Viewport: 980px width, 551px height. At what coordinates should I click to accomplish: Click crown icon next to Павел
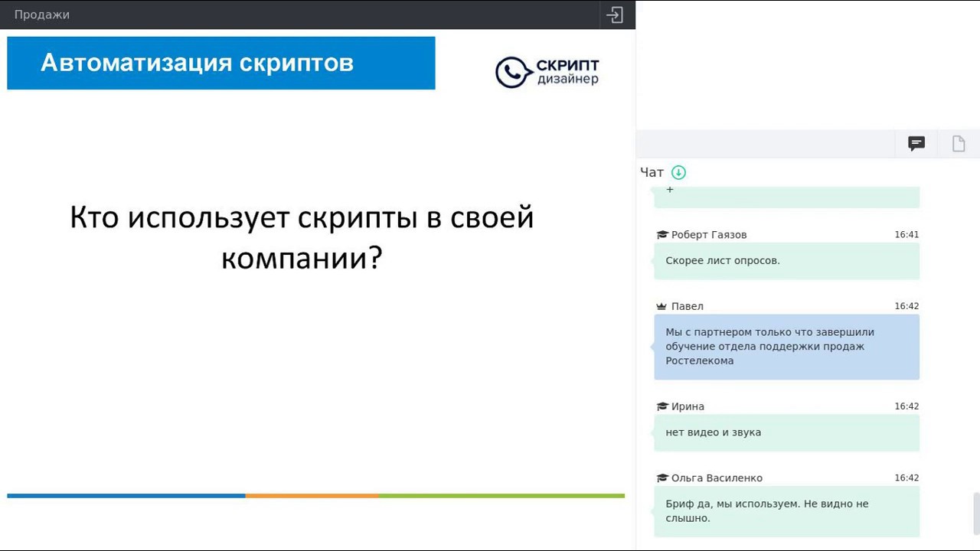point(662,306)
